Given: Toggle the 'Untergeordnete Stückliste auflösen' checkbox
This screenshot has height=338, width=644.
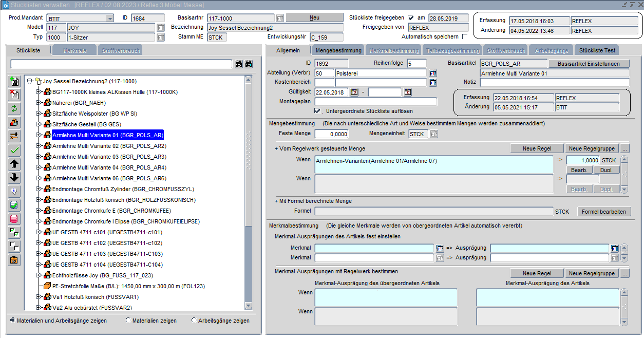Looking at the screenshot, I should (317, 111).
